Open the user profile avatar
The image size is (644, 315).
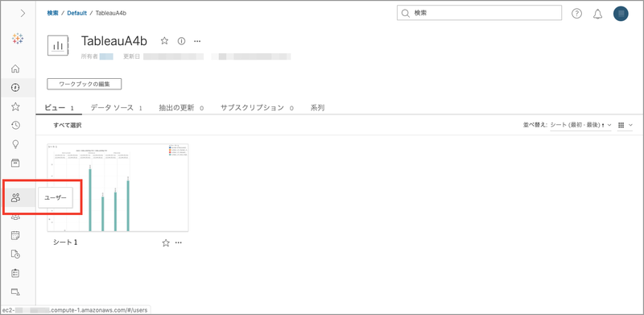click(x=621, y=14)
